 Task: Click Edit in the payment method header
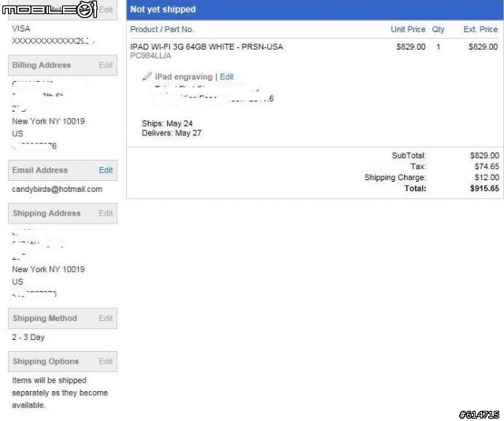click(106, 9)
